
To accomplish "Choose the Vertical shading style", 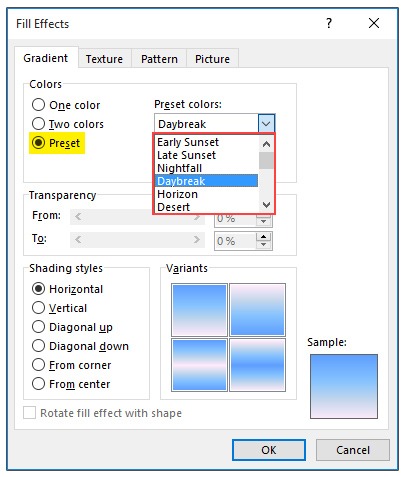I will tap(38, 308).
